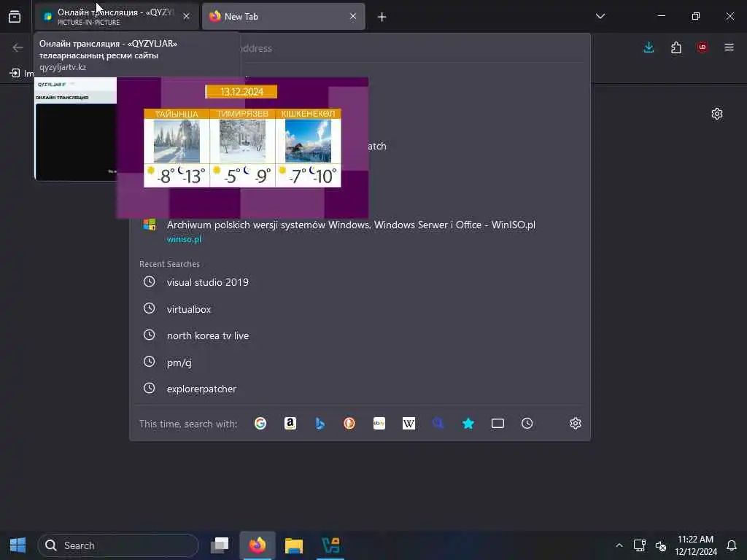Search this time with Google icon

click(x=260, y=424)
